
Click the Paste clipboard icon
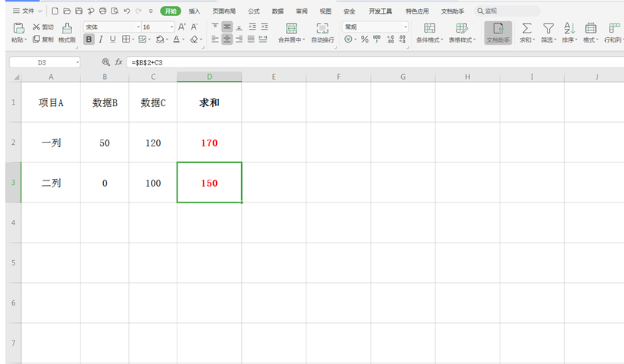(x=19, y=28)
